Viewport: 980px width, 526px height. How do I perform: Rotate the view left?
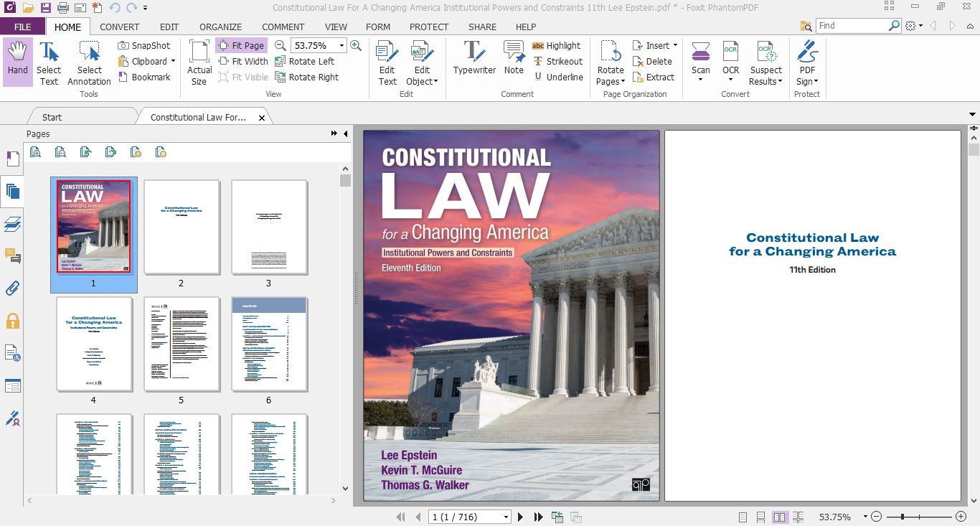click(x=304, y=61)
